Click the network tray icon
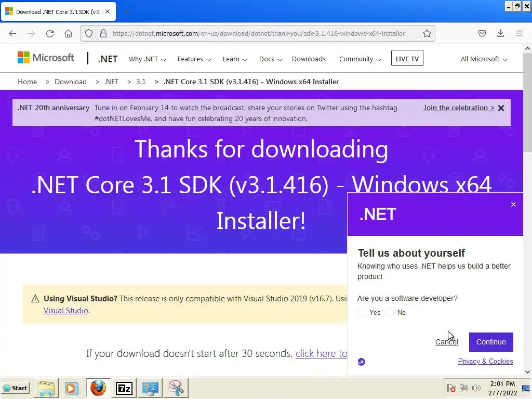The height and width of the screenshot is (399, 532). [x=464, y=388]
